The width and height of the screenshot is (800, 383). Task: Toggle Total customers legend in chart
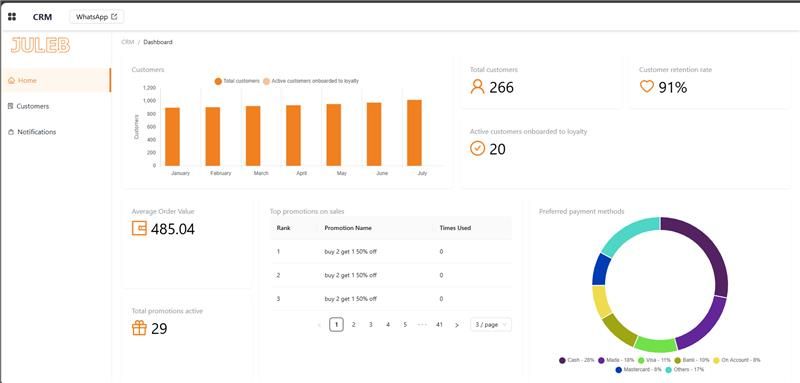tap(237, 81)
